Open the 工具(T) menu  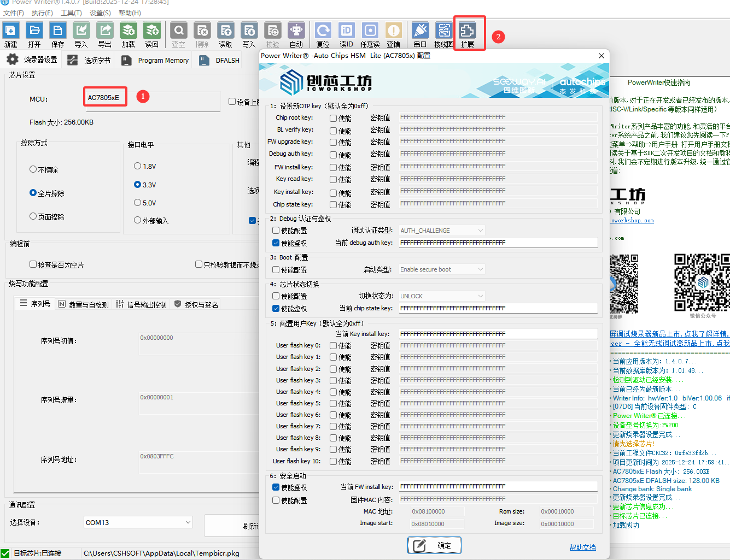click(x=71, y=13)
